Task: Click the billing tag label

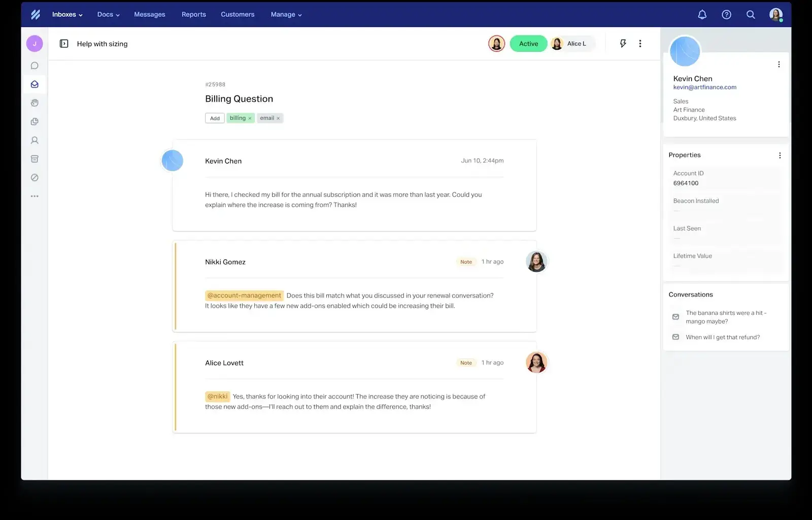Action: [x=238, y=118]
